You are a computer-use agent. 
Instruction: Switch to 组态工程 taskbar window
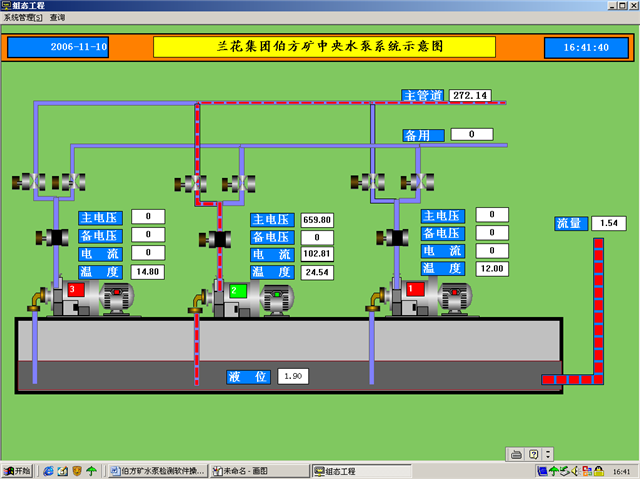(362, 471)
